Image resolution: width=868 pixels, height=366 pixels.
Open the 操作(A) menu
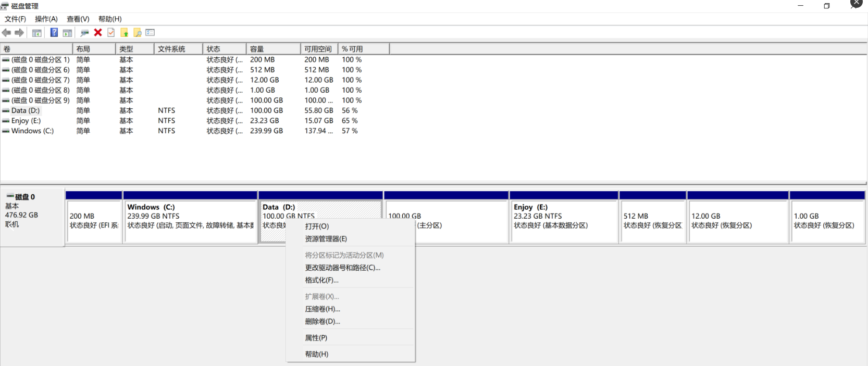[x=46, y=19]
